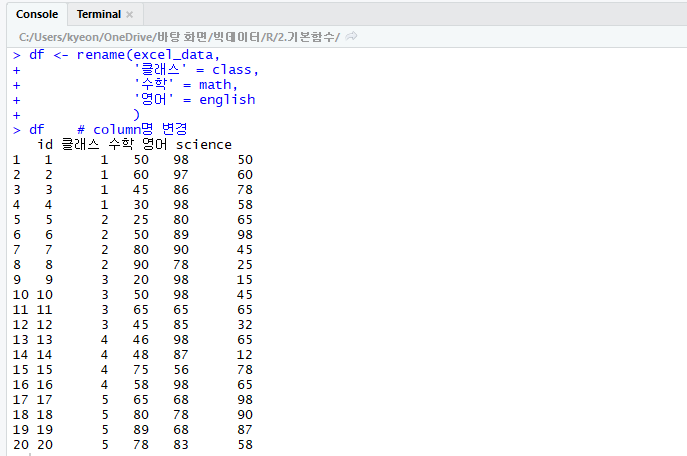Screen dimensions: 687x456
Task: Click the '클래스' column header in output
Action: pos(80,145)
